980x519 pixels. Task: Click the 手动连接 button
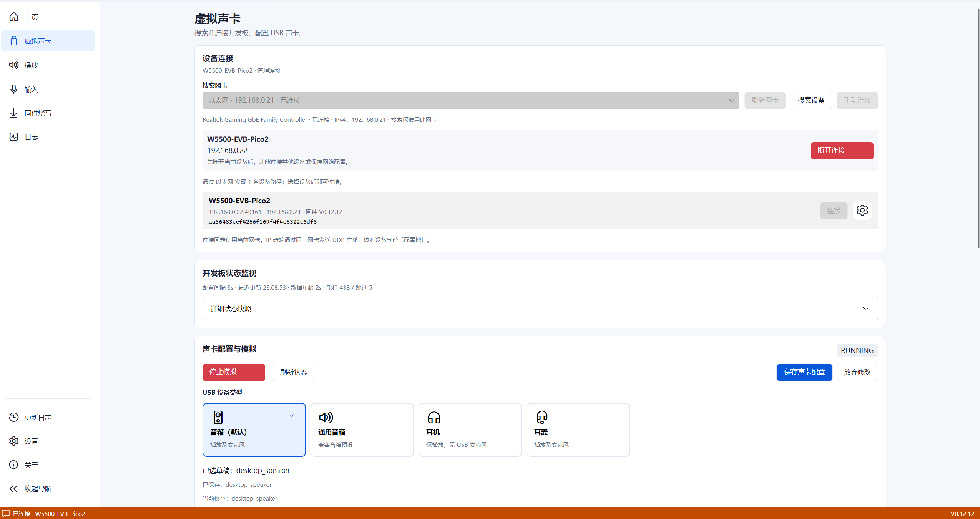pos(857,100)
